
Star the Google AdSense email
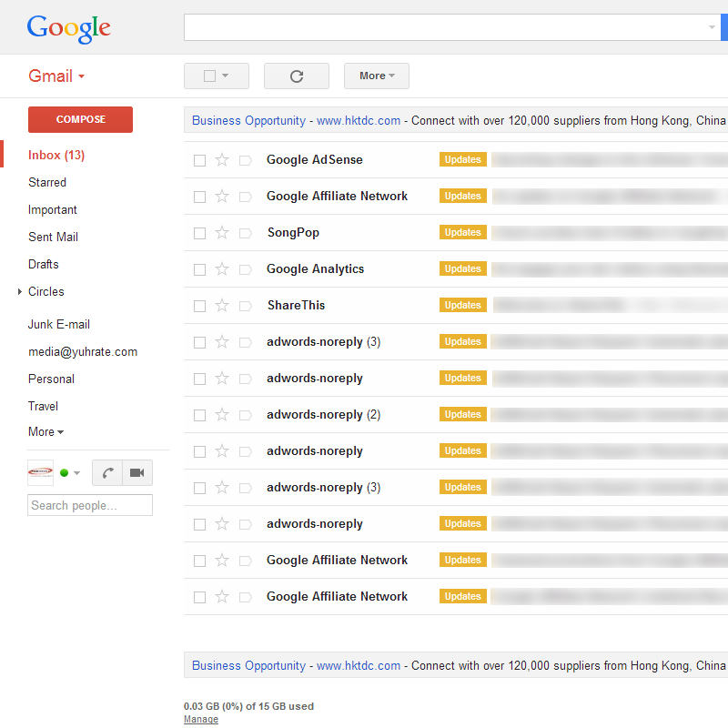point(222,160)
